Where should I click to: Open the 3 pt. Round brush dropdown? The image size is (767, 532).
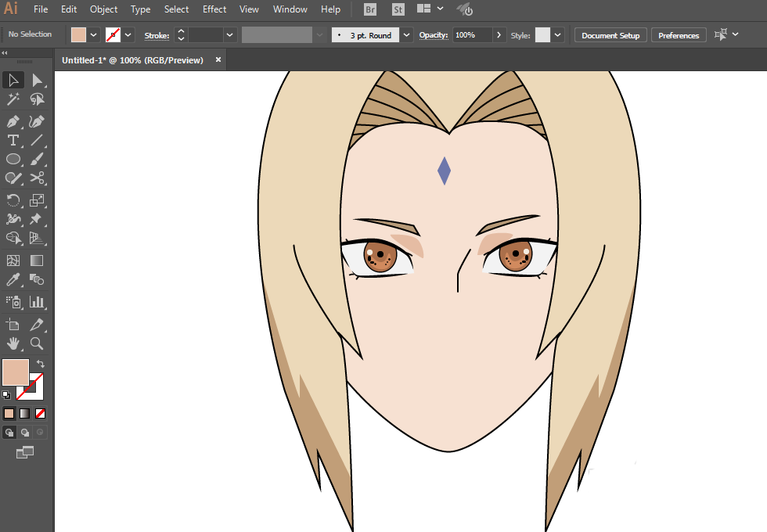click(406, 35)
